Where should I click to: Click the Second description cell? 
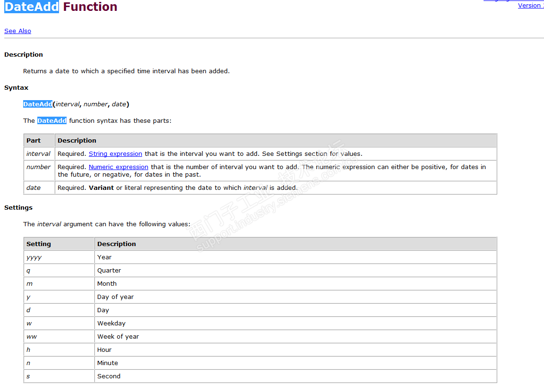pos(109,376)
